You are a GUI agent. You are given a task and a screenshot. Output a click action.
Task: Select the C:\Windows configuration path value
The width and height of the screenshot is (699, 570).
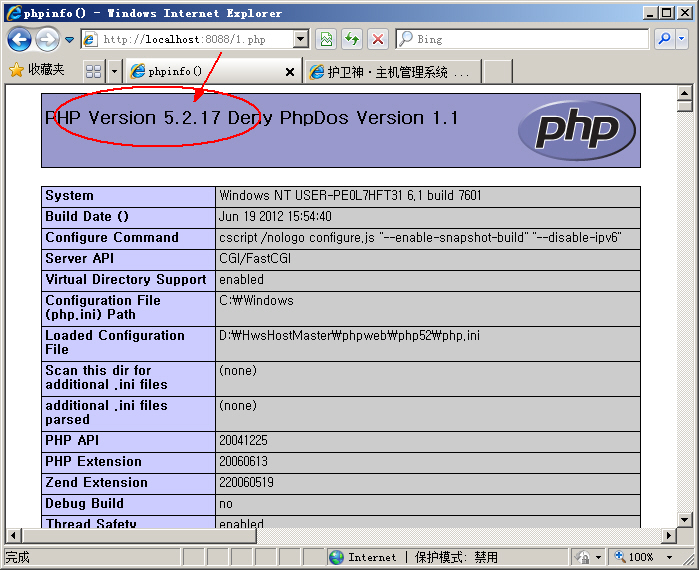[x=256, y=300]
